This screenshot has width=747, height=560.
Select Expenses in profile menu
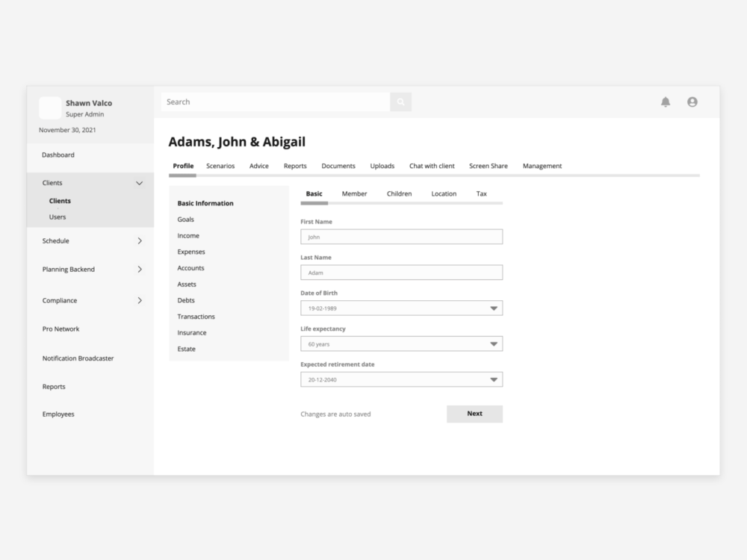tap(191, 252)
